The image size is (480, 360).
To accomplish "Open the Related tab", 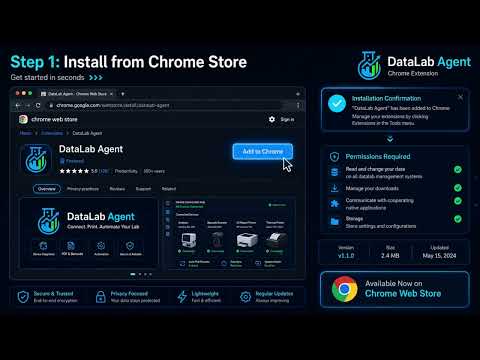I will click(x=169, y=189).
